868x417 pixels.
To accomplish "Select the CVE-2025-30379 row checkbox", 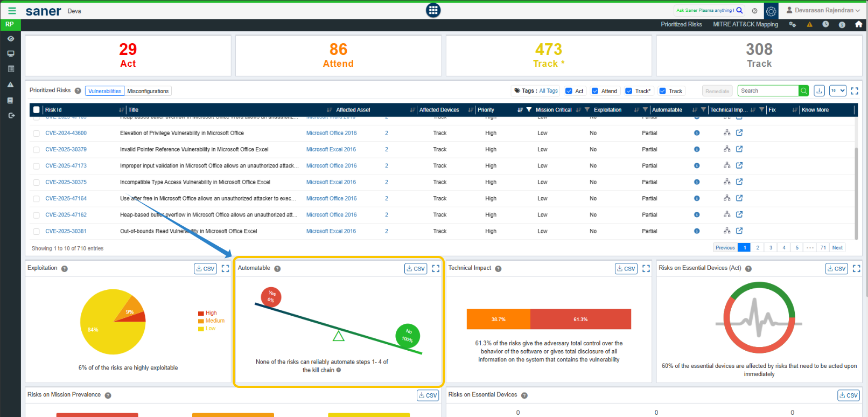I will 37,150.
